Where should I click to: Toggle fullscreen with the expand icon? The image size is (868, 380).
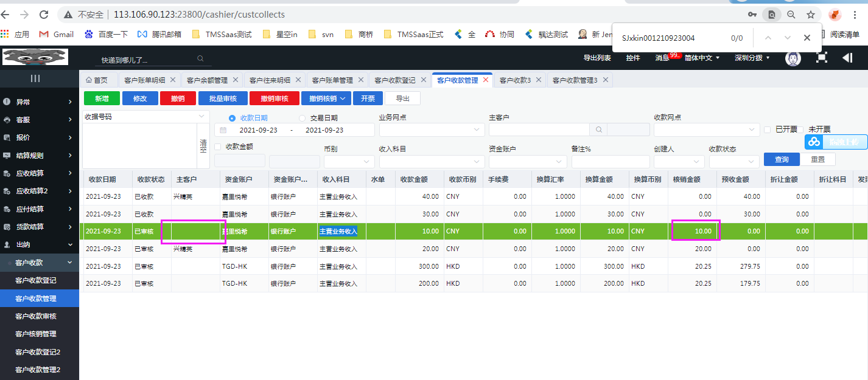[822, 58]
